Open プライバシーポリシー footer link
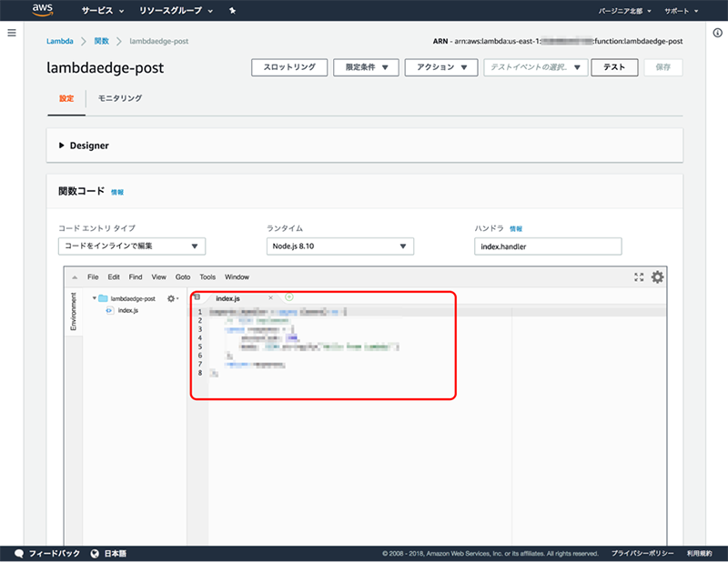The image size is (728, 562). (642, 553)
